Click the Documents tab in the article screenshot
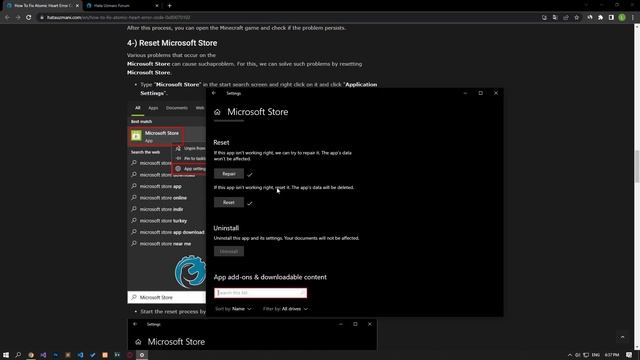Image resolution: width=640 pixels, height=360 pixels. (x=177, y=108)
